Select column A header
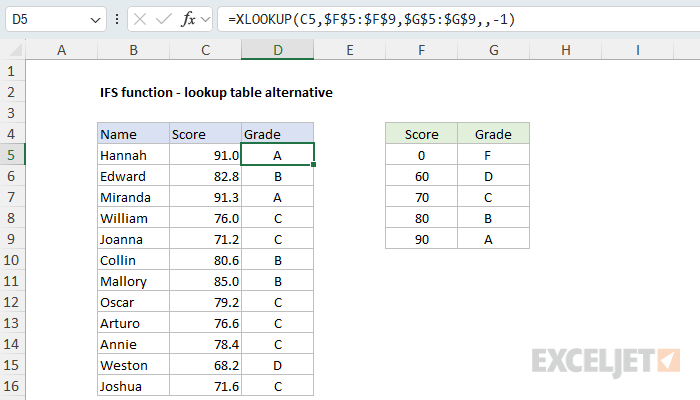This screenshot has width=700, height=400. point(62,50)
